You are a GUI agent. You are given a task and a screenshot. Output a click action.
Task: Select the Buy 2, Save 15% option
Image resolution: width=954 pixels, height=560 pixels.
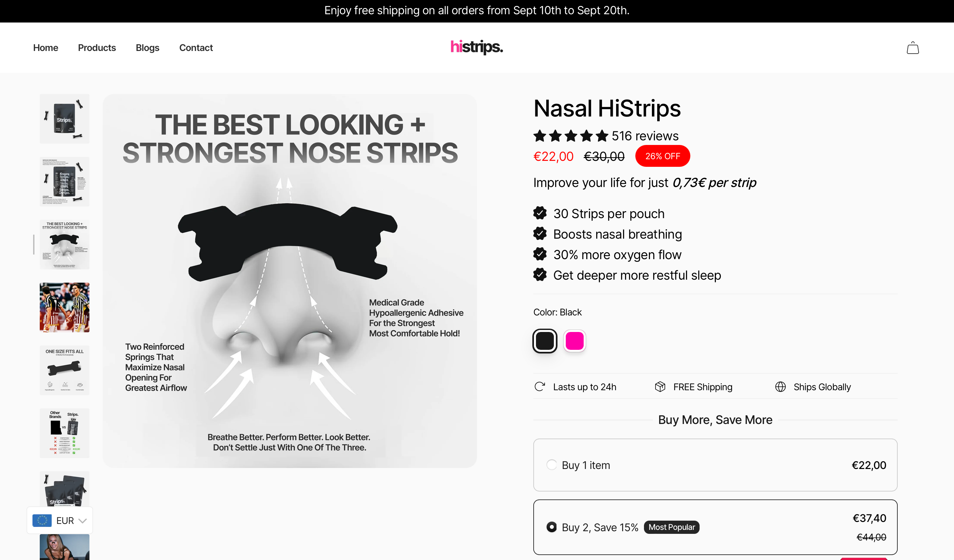coord(551,527)
